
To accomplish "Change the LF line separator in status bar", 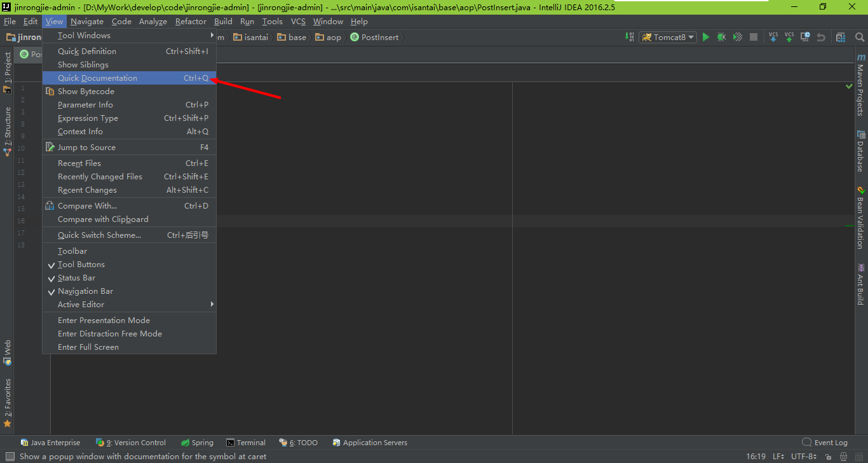I will pos(779,457).
